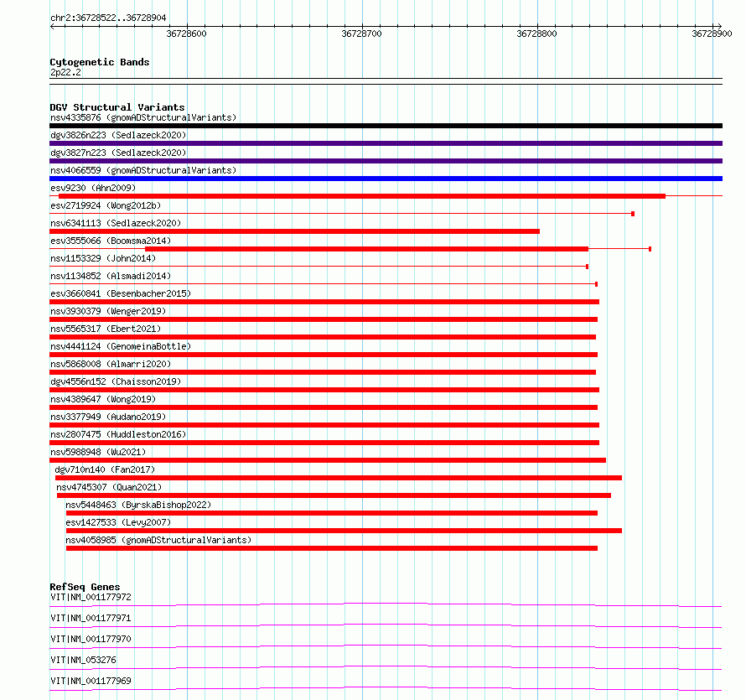This screenshot has width=746, height=700.
Task: Click nsv4058985 gnomADStructuralVariants label
Action: tap(158, 540)
